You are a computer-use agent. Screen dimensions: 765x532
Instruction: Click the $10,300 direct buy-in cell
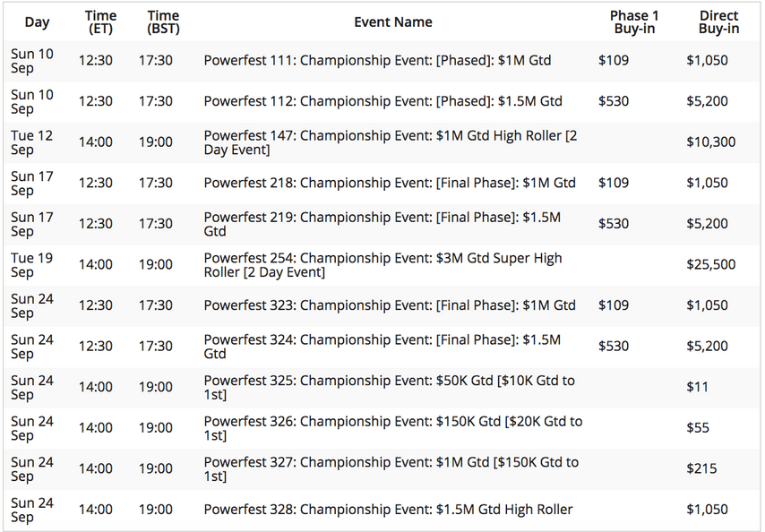tap(711, 142)
